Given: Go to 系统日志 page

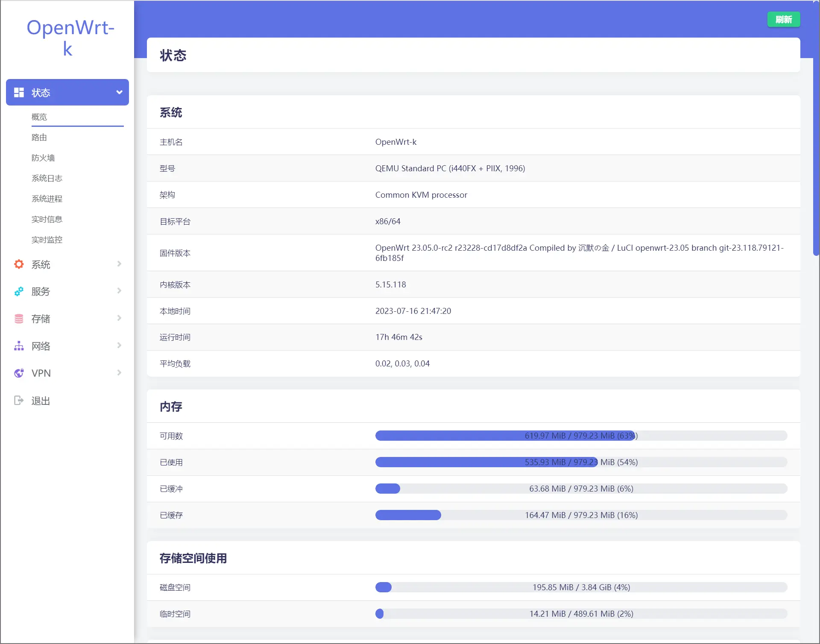Looking at the screenshot, I should point(47,179).
